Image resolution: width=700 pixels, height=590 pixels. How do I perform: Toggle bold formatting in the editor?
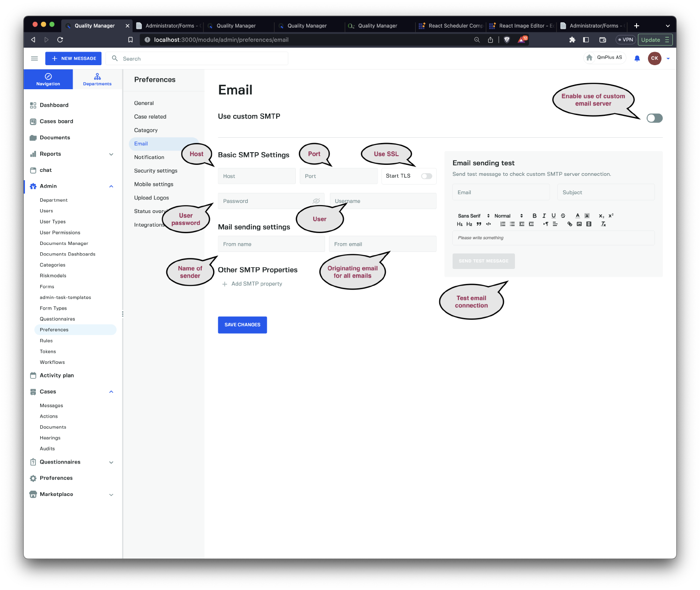click(x=534, y=216)
